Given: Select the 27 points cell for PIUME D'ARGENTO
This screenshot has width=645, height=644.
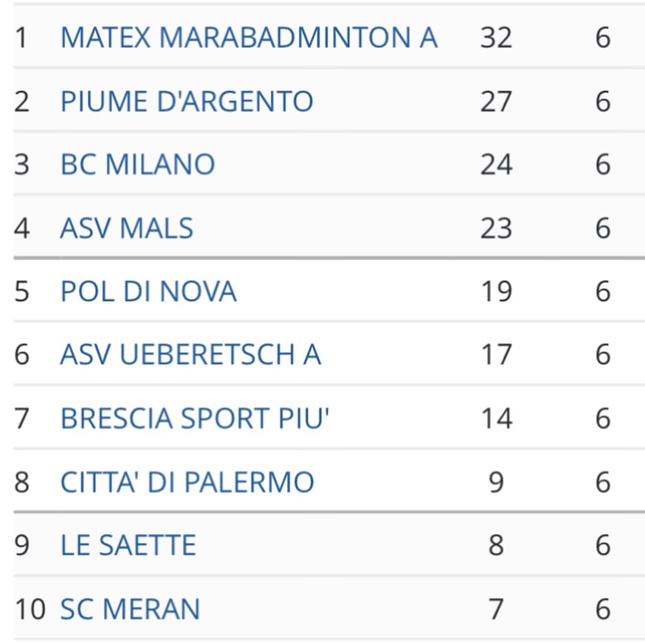Looking at the screenshot, I should coord(496,101).
